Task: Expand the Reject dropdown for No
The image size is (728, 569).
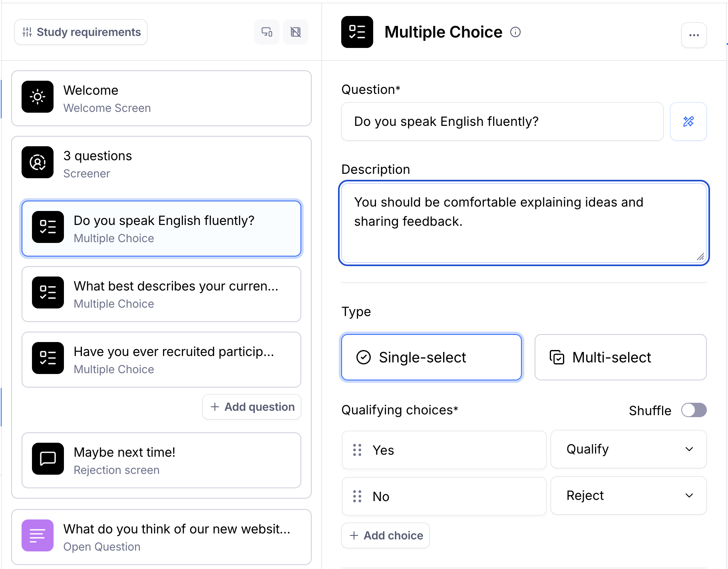Action: [629, 495]
